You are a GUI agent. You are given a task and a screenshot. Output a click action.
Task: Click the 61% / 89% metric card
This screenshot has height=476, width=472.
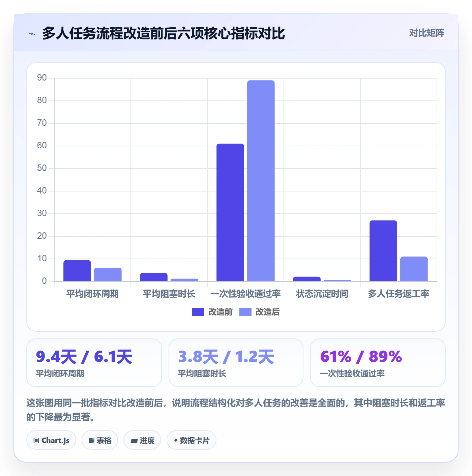pos(378,363)
